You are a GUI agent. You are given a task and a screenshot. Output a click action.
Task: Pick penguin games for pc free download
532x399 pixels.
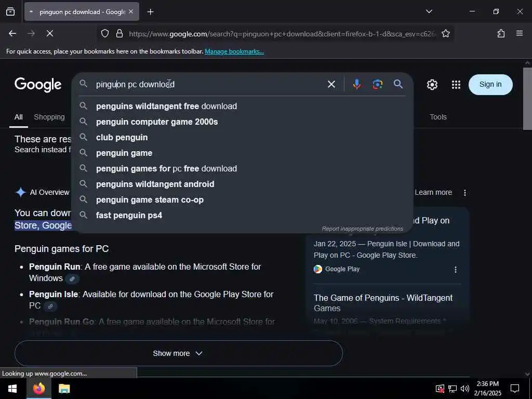[x=242, y=169]
